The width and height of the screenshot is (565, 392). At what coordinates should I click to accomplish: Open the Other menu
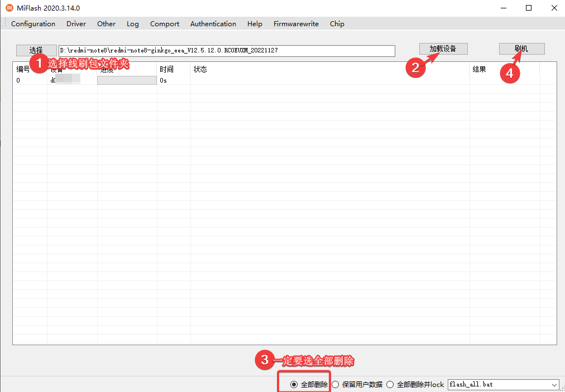coord(106,24)
